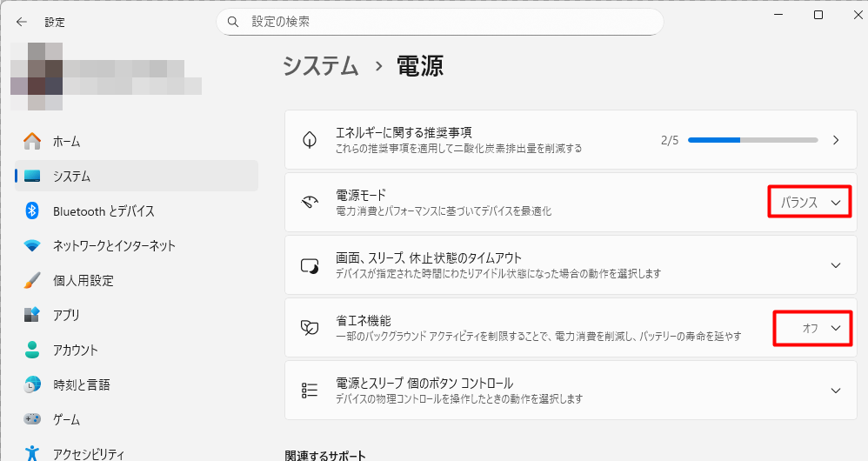Open the 省エネ機能 dropdown set to オフ

point(812,328)
